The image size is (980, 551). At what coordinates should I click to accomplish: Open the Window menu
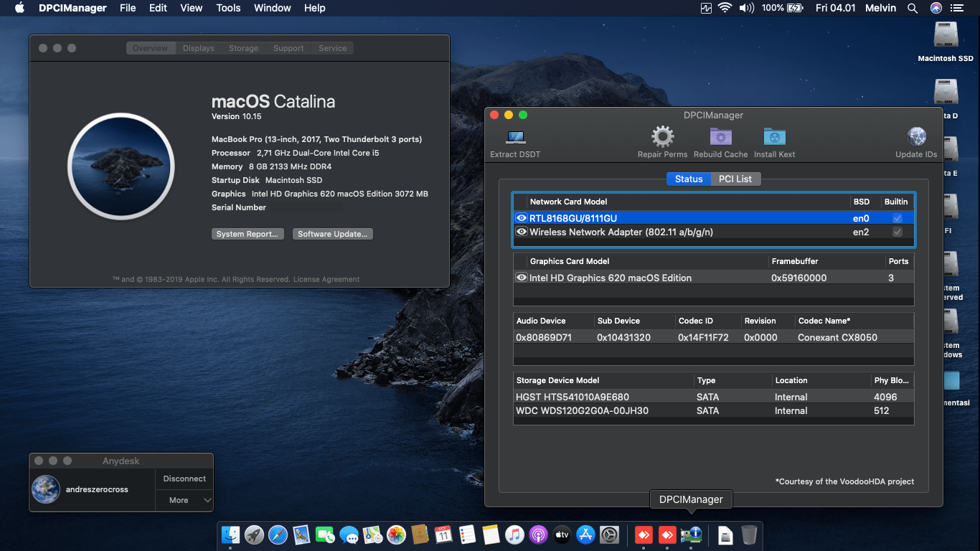tap(272, 8)
